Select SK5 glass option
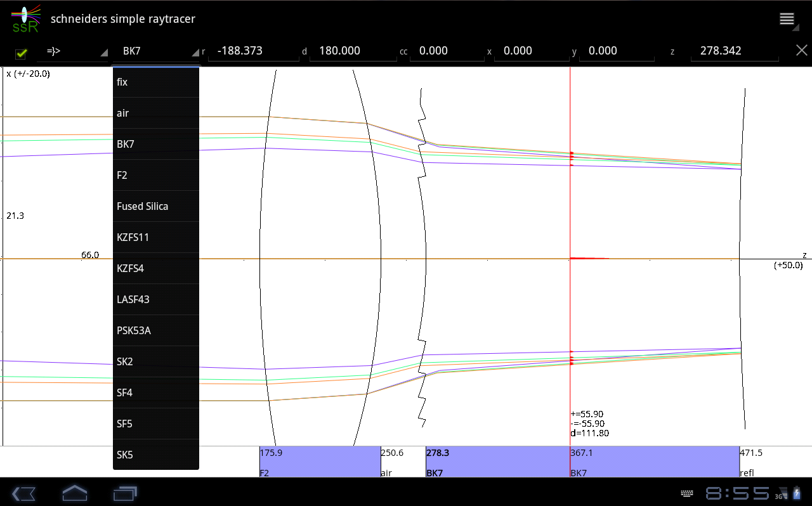812x506 pixels. pyautogui.click(x=156, y=455)
